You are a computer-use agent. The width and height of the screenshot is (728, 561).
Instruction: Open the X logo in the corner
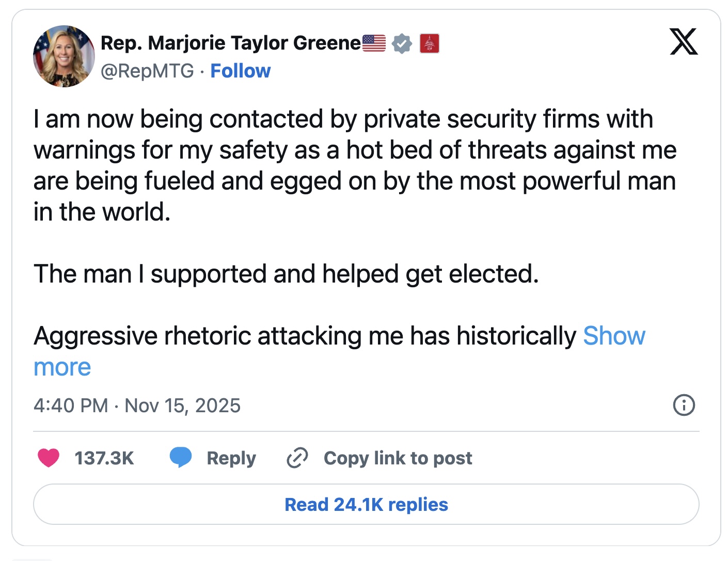684,42
